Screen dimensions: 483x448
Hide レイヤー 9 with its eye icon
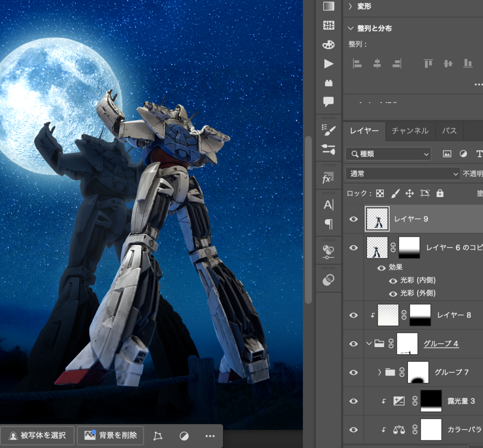(353, 219)
